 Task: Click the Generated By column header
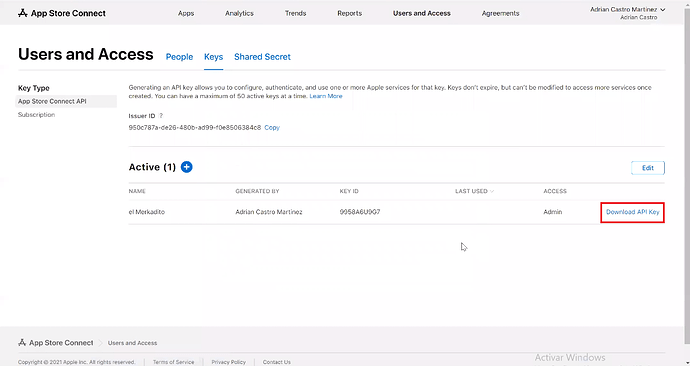click(257, 191)
